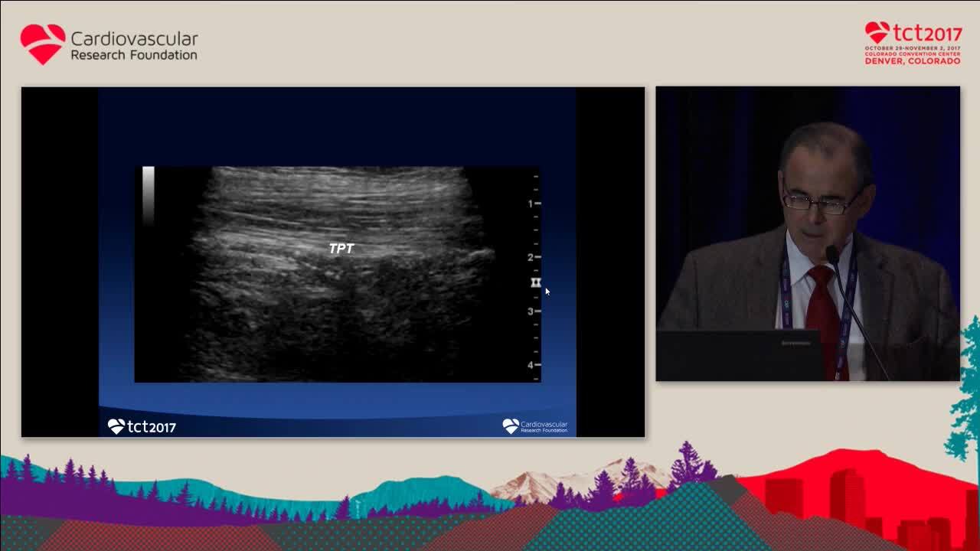Click the speaker's eyeglasses

821,204
